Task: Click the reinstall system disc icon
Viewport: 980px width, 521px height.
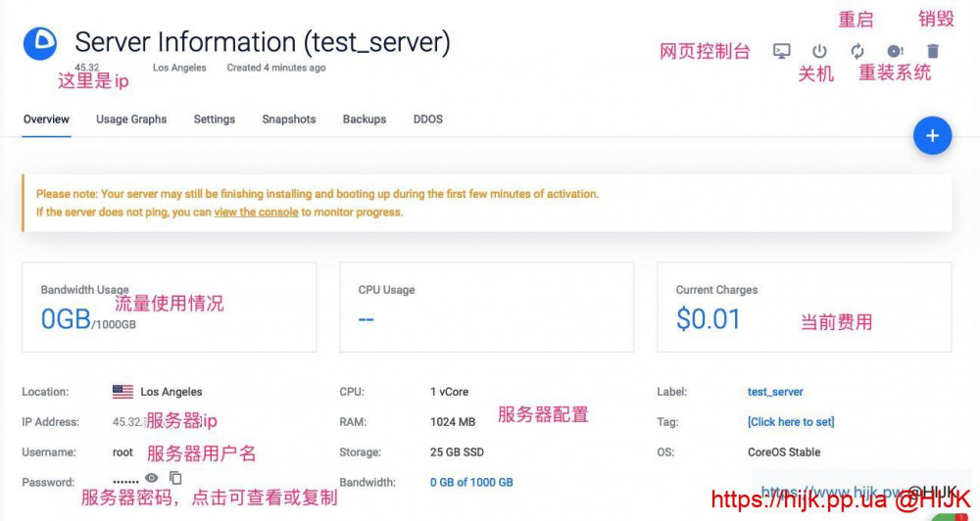Action: pyautogui.click(x=895, y=51)
